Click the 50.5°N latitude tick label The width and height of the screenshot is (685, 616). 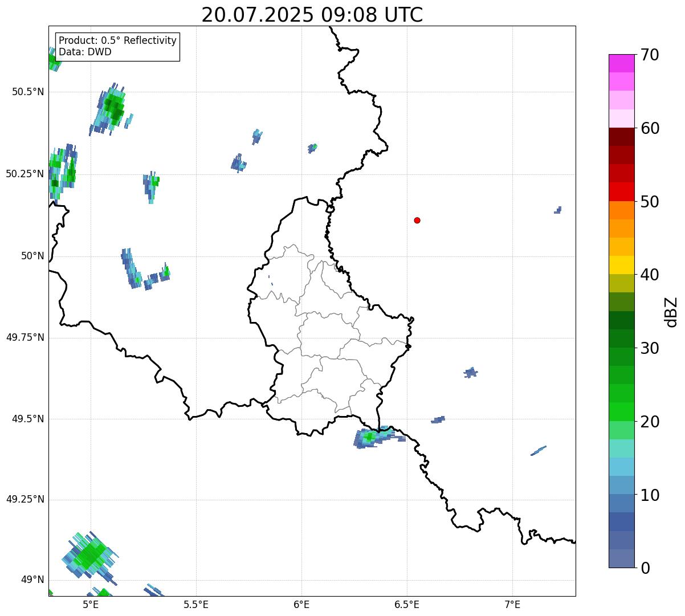(28, 92)
